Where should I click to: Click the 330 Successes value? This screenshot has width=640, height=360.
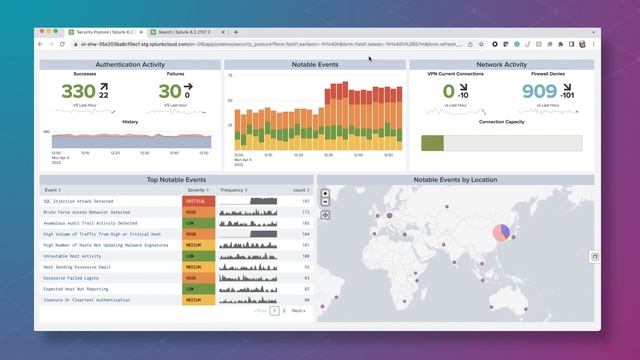(78, 91)
